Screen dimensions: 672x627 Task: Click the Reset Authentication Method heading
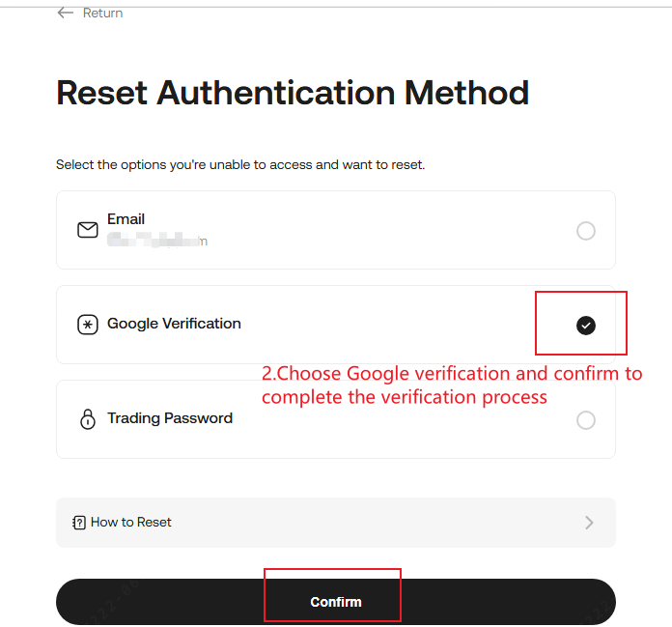pyautogui.click(x=293, y=93)
